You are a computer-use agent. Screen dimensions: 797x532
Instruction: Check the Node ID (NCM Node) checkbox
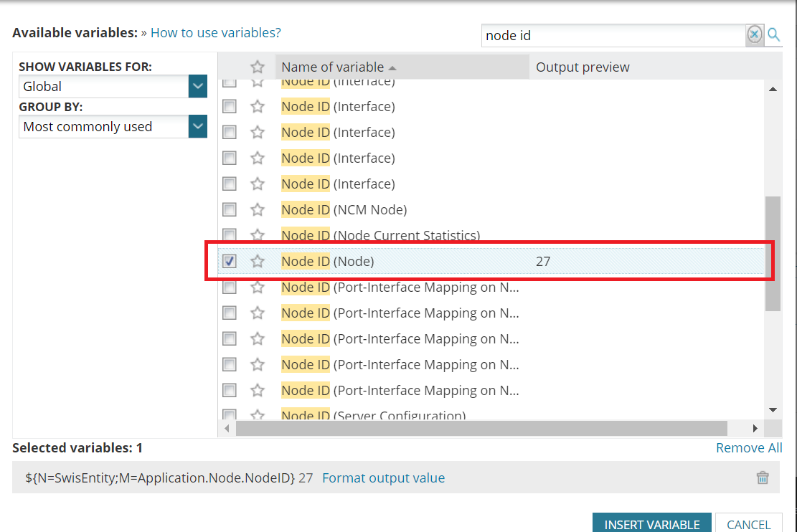click(x=230, y=210)
